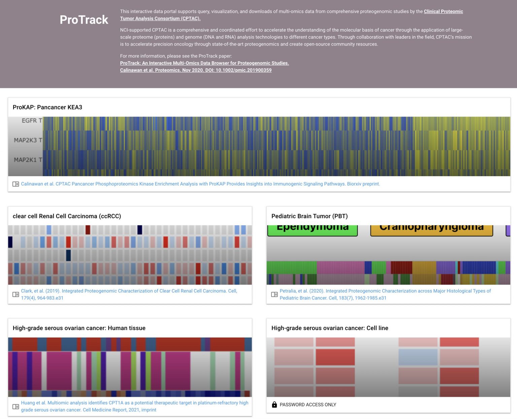Click the publication icon beside the PBT citation
The image size is (517, 420).
click(x=274, y=294)
